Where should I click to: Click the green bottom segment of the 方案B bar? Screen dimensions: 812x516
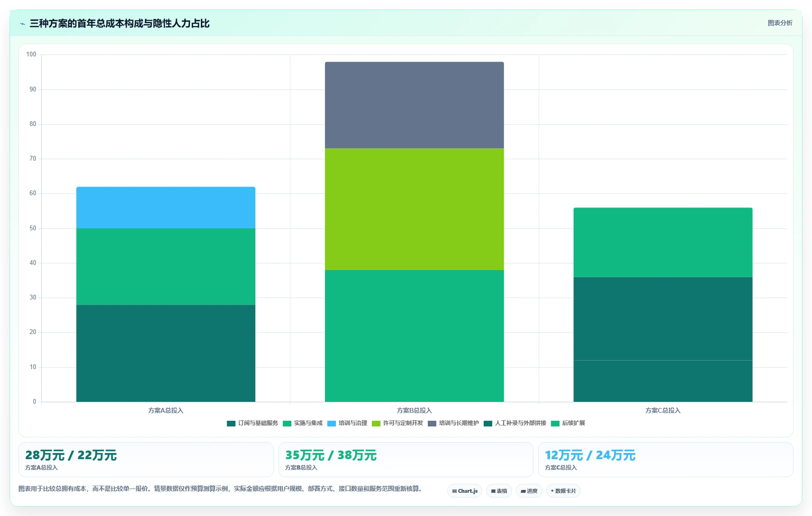[x=415, y=336]
